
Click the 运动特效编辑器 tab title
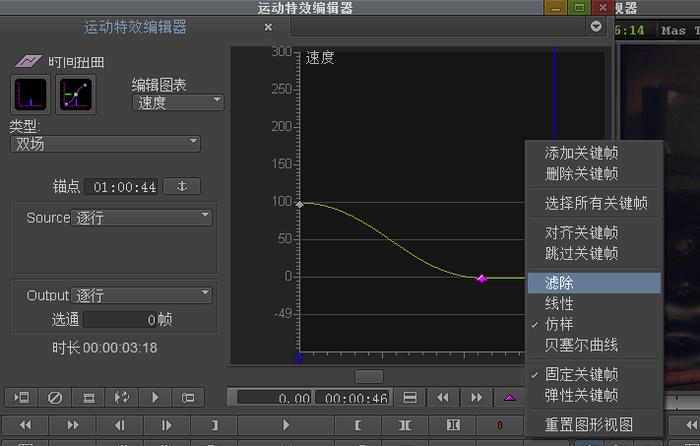coord(135,27)
